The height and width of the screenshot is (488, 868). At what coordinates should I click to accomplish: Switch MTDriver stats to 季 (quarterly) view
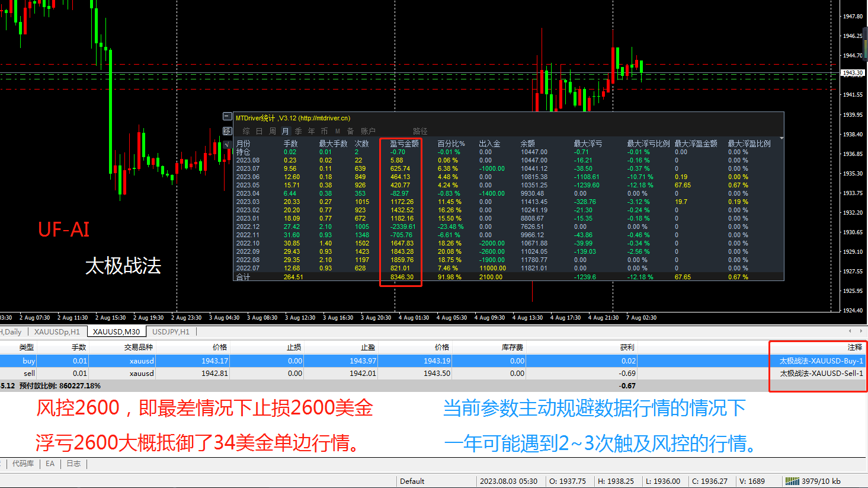click(298, 131)
